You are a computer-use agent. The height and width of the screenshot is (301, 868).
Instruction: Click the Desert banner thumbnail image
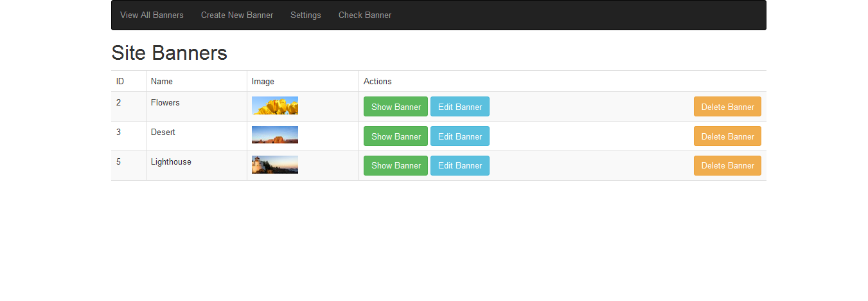(x=275, y=135)
